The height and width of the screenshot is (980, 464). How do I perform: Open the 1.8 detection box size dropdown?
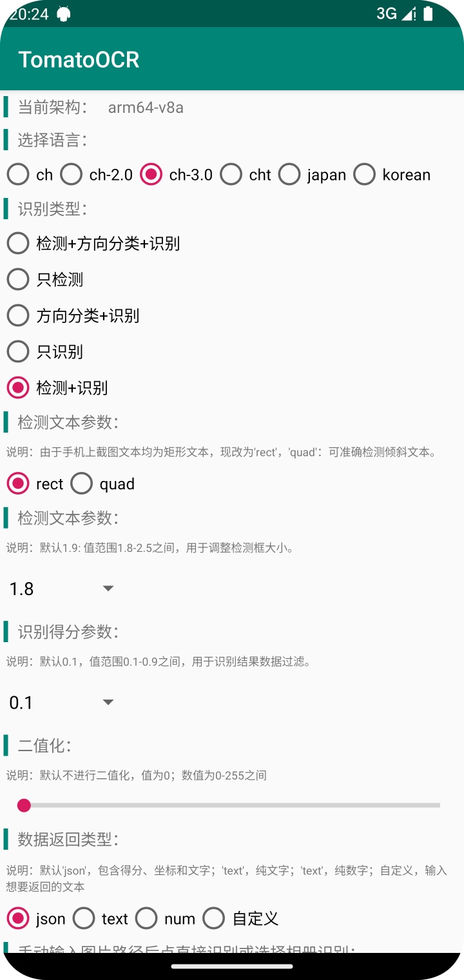point(61,589)
